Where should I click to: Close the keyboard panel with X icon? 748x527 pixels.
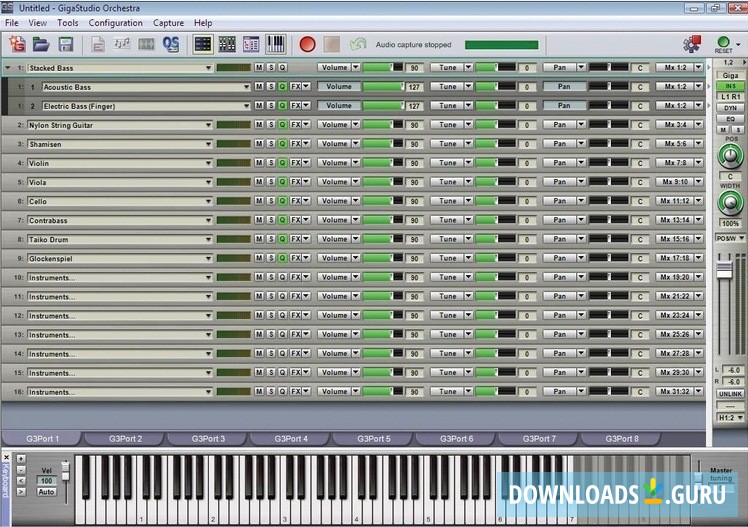pos(6,458)
